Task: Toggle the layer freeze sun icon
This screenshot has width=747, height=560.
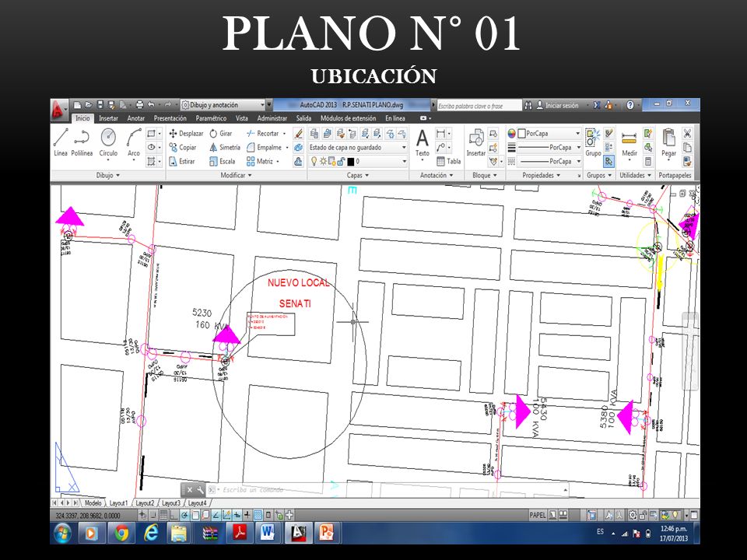Action: [323, 162]
